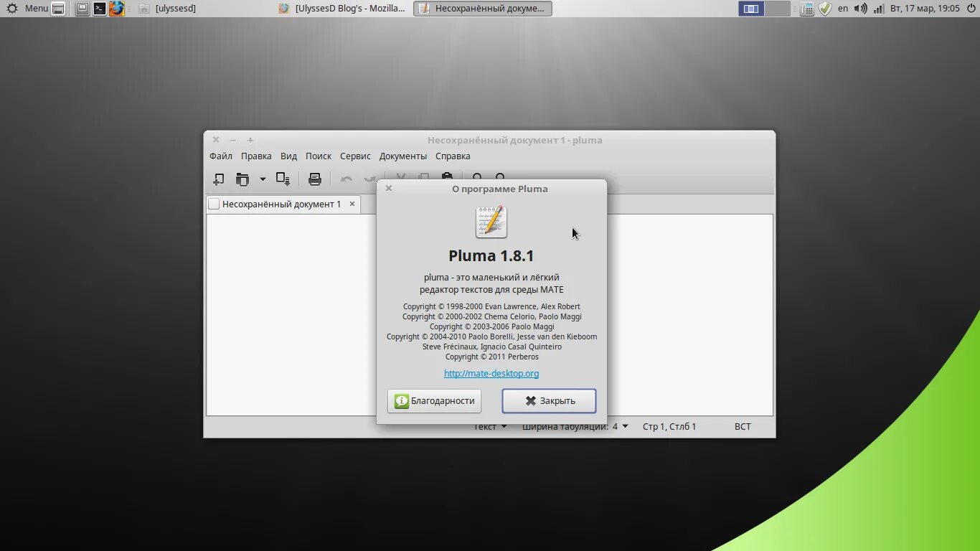Expand the recent files arrow beside Open

tap(263, 179)
